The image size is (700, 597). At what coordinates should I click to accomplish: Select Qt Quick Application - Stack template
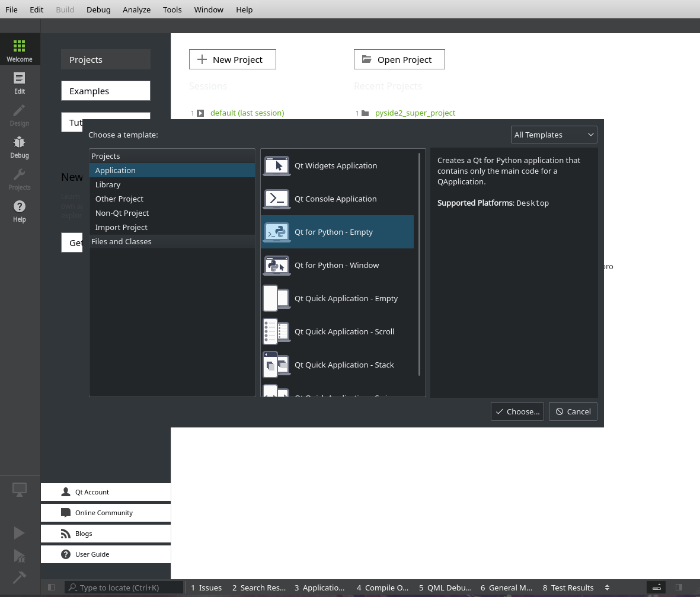click(337, 365)
